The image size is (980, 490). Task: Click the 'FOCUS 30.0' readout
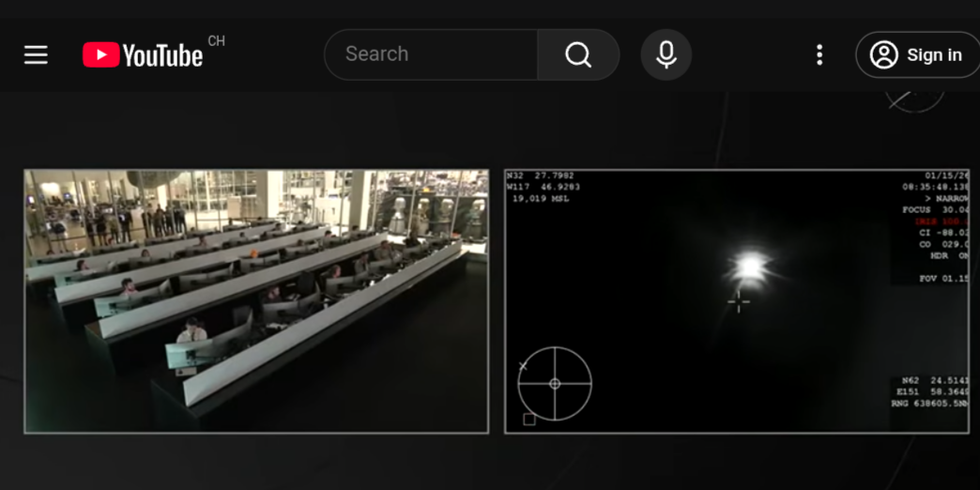(936, 210)
